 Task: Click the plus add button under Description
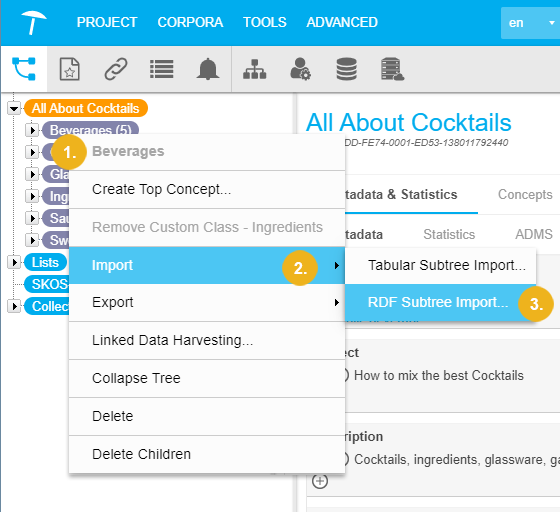click(320, 481)
